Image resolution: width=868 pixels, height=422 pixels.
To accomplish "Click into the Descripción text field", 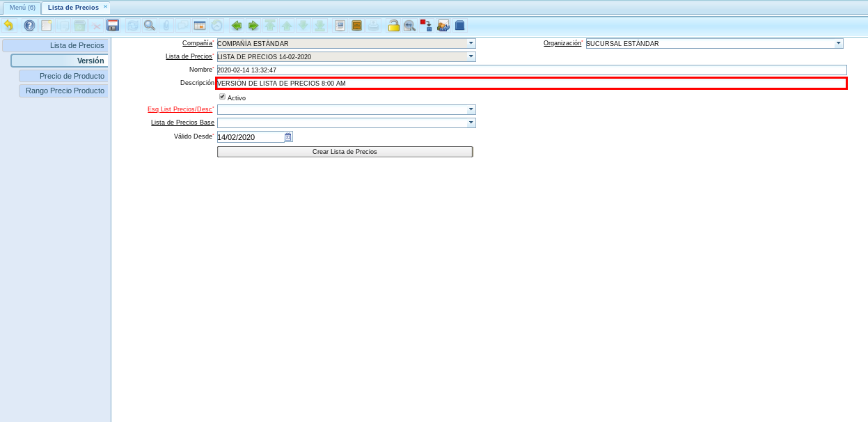I will [532, 83].
